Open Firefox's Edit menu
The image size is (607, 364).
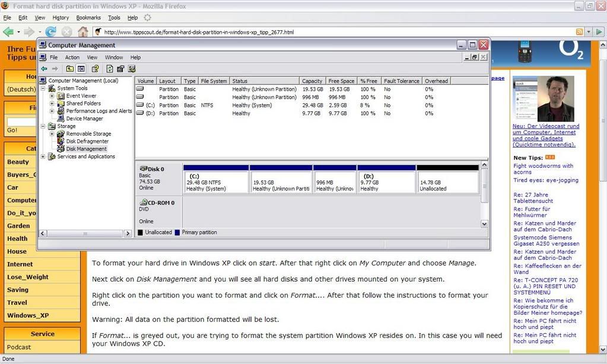tap(23, 17)
